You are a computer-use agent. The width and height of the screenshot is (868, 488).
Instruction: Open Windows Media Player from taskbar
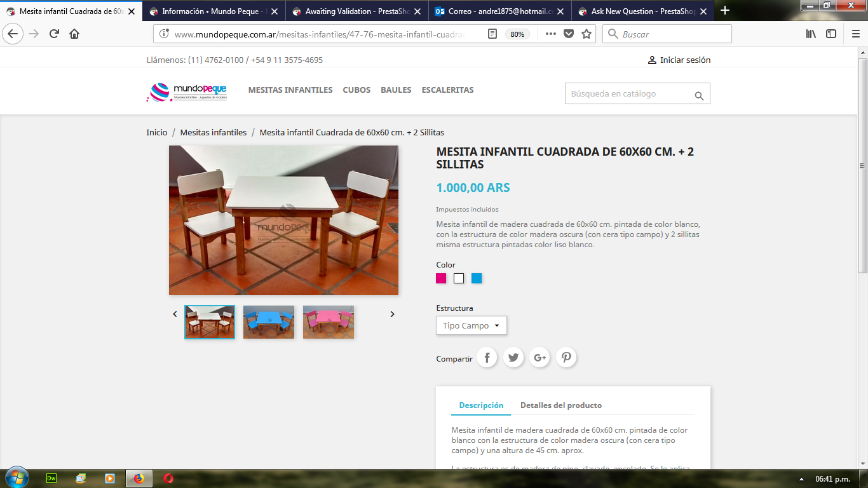(110, 478)
